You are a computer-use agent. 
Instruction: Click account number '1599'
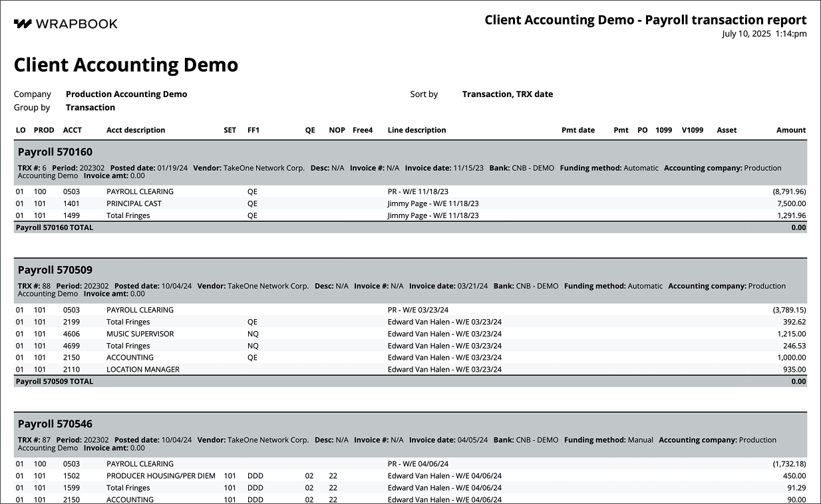click(x=71, y=488)
